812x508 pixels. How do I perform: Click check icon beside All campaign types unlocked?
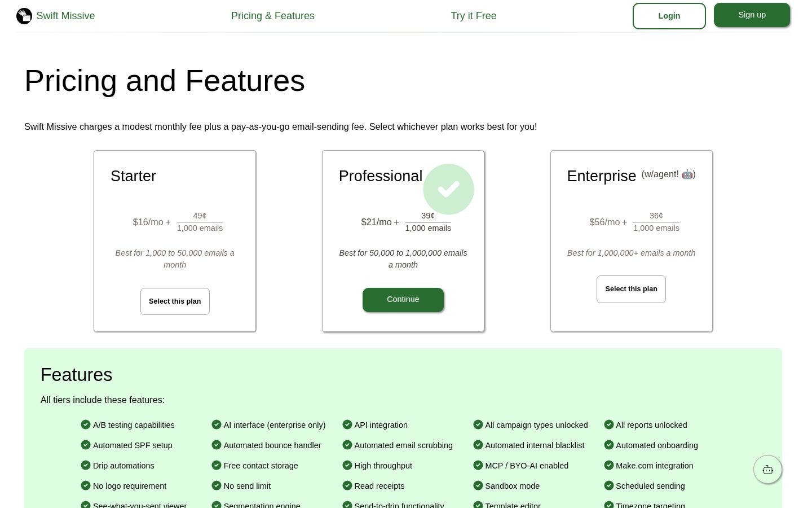click(x=478, y=424)
